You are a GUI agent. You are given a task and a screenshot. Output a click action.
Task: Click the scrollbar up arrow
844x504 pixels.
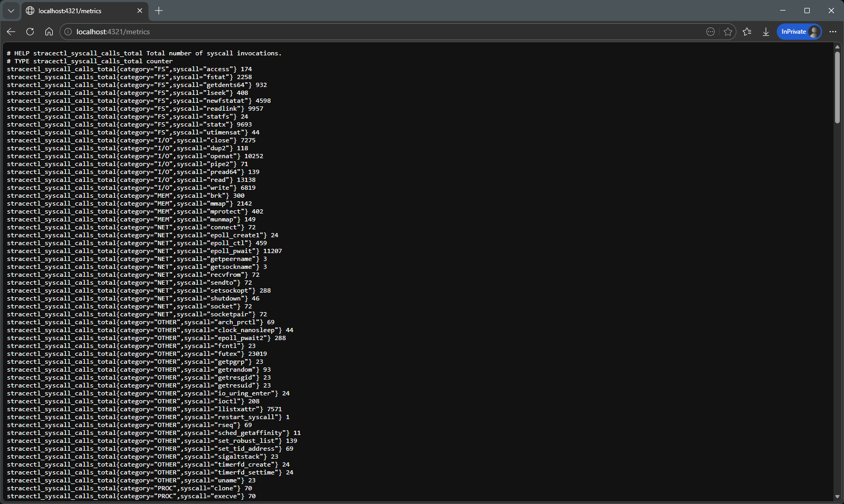[838, 47]
